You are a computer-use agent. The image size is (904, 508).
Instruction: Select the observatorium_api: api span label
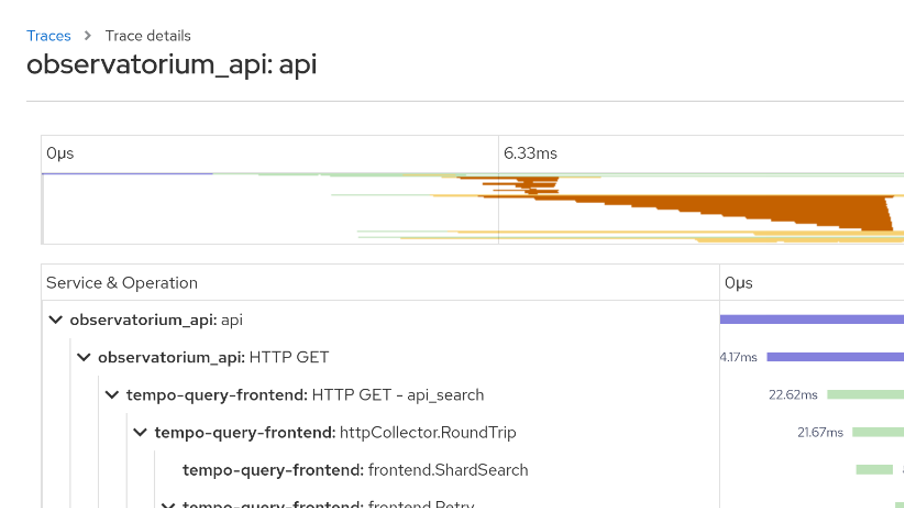156,319
